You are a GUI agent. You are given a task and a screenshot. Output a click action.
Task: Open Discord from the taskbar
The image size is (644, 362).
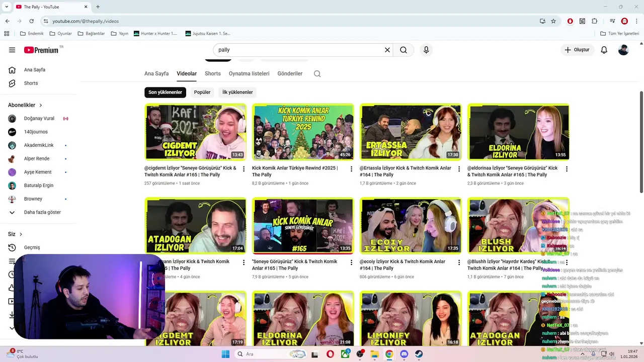click(x=404, y=354)
